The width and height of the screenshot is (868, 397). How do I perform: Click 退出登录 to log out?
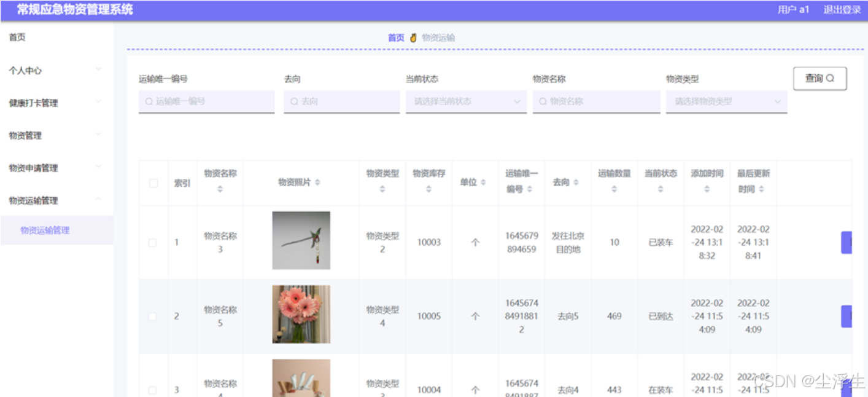click(842, 9)
